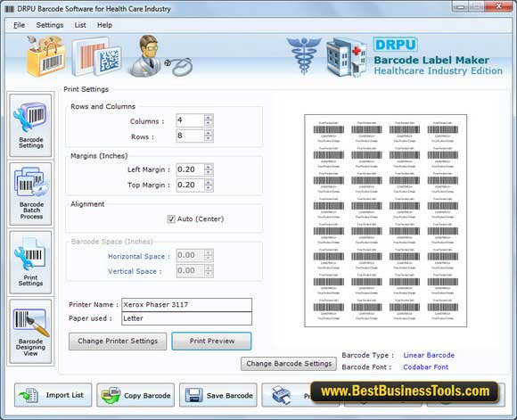Click the shopping bag barcode header icon

pos(46,56)
